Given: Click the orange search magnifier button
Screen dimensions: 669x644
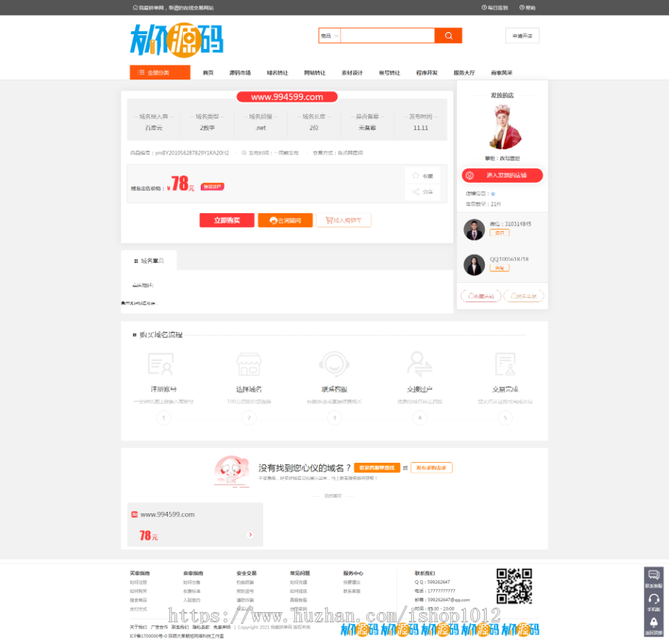Looking at the screenshot, I should (x=448, y=36).
